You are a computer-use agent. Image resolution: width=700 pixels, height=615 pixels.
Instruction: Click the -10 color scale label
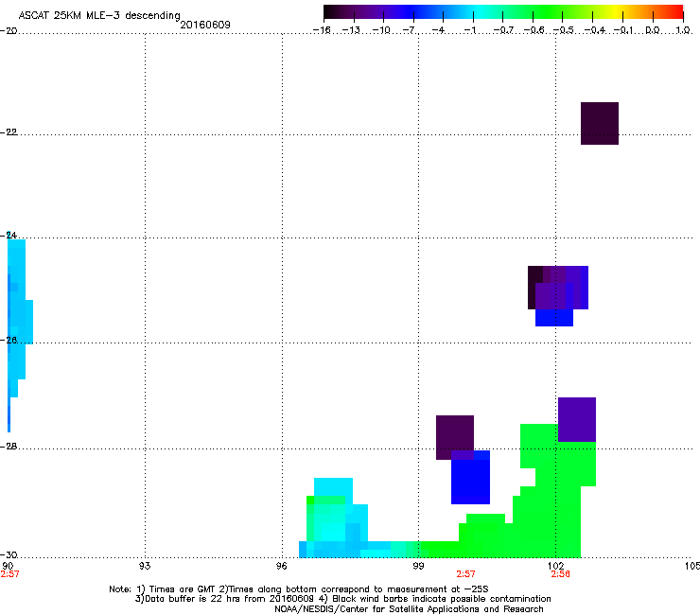[x=381, y=30]
